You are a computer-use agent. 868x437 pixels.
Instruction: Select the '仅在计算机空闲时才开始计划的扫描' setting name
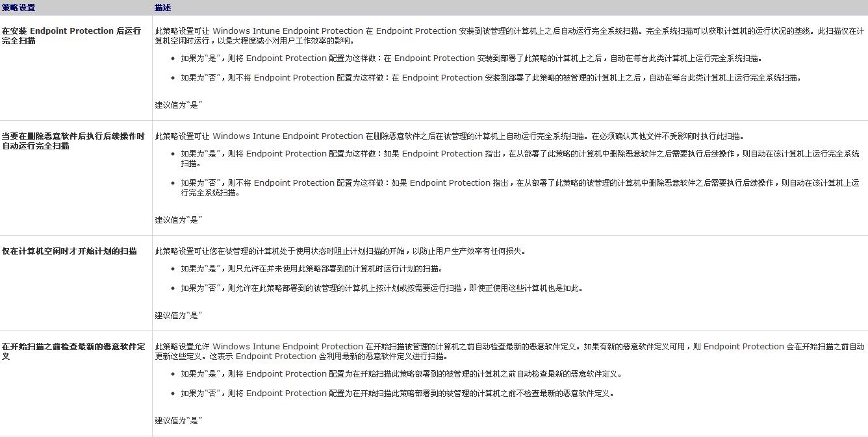(70, 251)
